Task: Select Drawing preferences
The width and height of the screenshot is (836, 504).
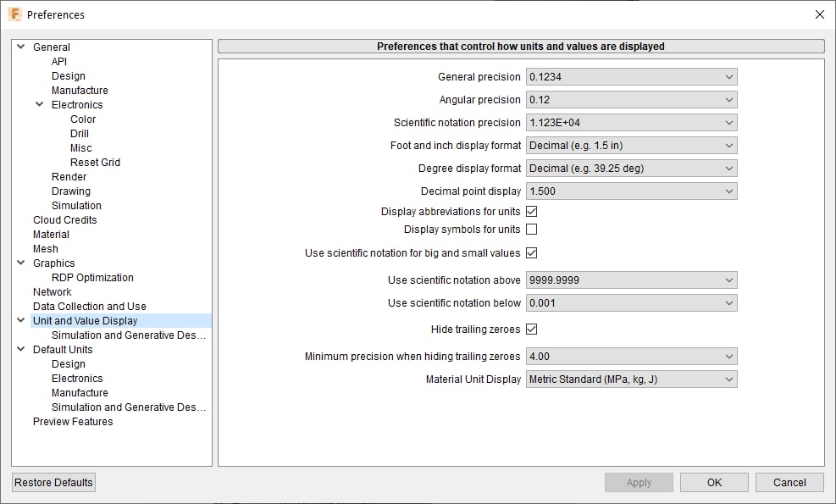Action: click(71, 191)
